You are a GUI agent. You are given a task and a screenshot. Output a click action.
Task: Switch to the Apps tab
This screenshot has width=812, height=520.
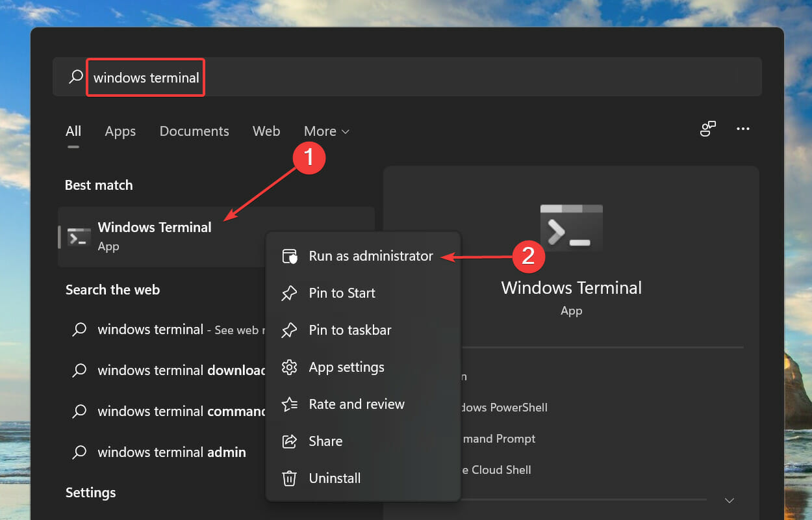120,131
